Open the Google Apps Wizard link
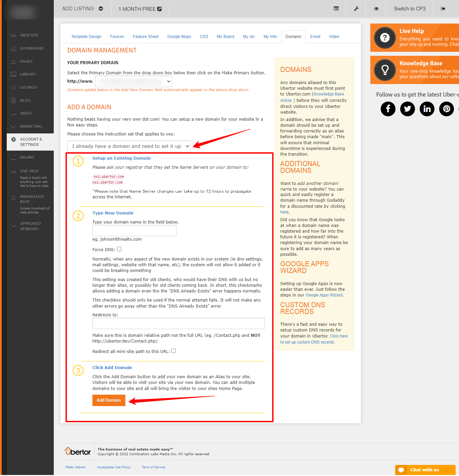The image size is (459, 476). click(324, 295)
